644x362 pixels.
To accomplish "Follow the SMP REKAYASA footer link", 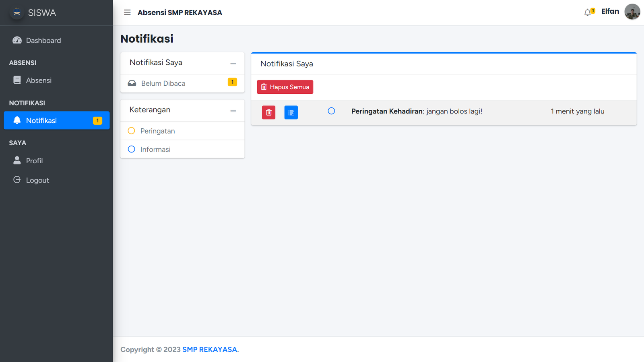I will point(210,350).
